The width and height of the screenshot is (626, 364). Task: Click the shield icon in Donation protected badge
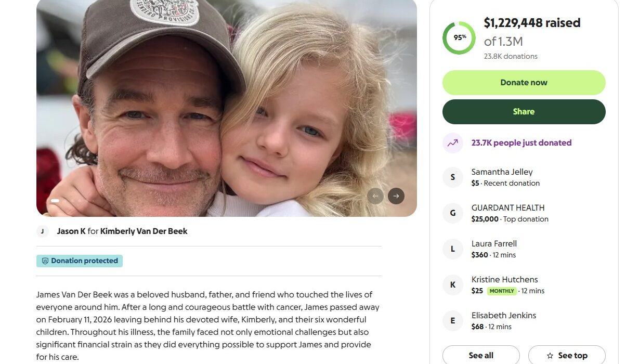45,261
